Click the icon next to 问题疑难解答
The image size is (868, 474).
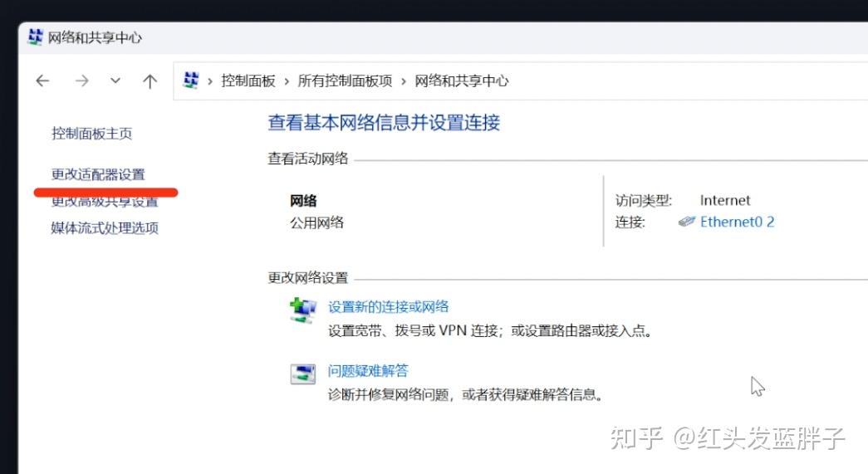pyautogui.click(x=302, y=374)
